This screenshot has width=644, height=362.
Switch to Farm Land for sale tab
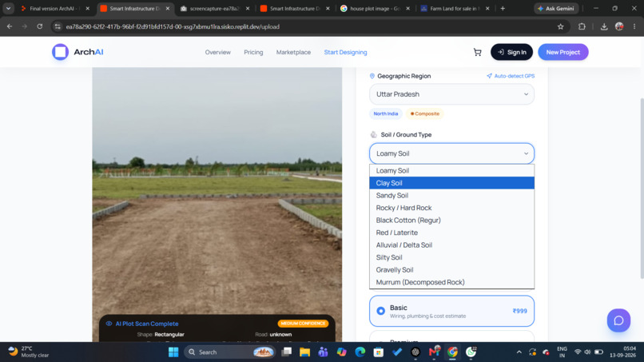[x=455, y=8]
